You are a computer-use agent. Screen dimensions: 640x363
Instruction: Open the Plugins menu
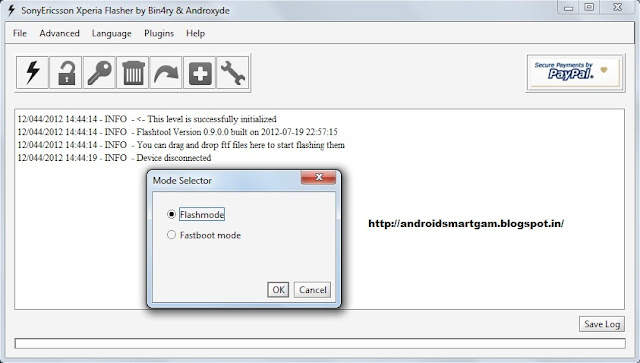click(x=159, y=33)
